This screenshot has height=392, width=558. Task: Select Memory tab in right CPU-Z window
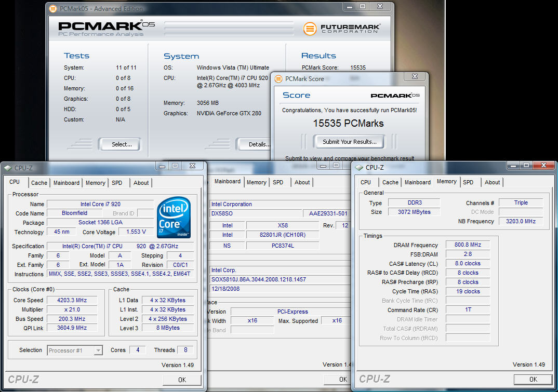[x=447, y=181]
